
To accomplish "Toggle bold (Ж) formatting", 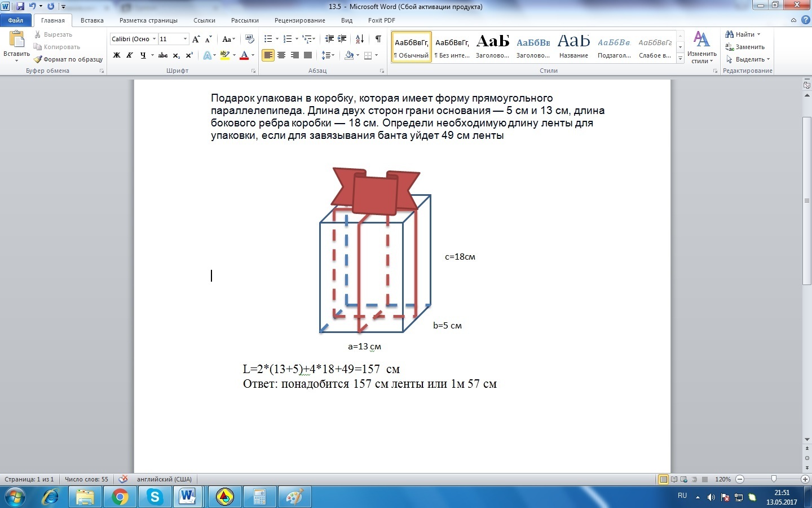I will pyautogui.click(x=117, y=55).
